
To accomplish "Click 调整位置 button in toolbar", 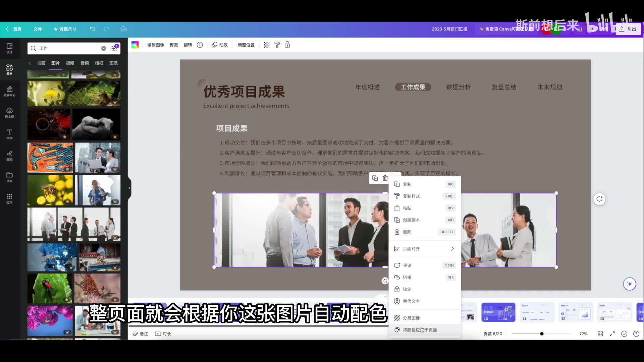I will pyautogui.click(x=246, y=45).
